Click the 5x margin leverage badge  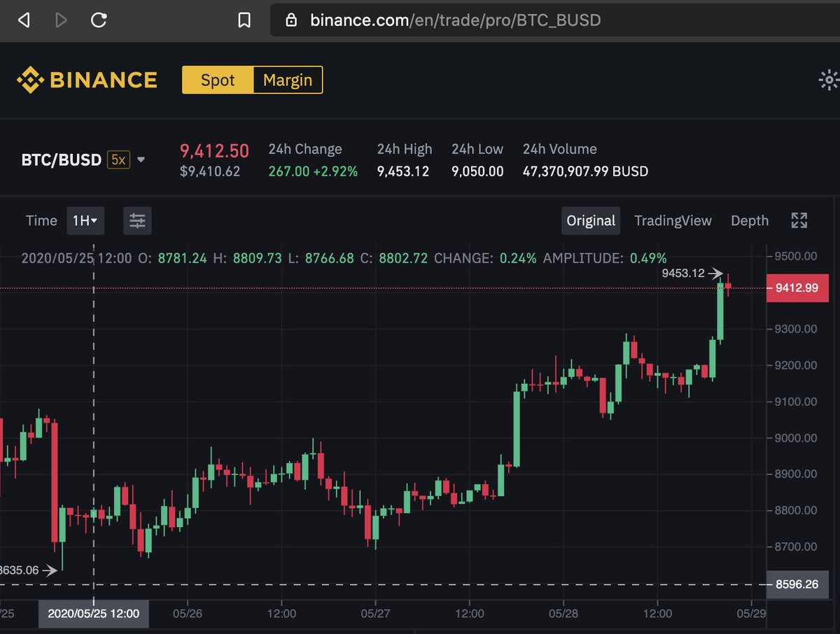click(x=118, y=160)
